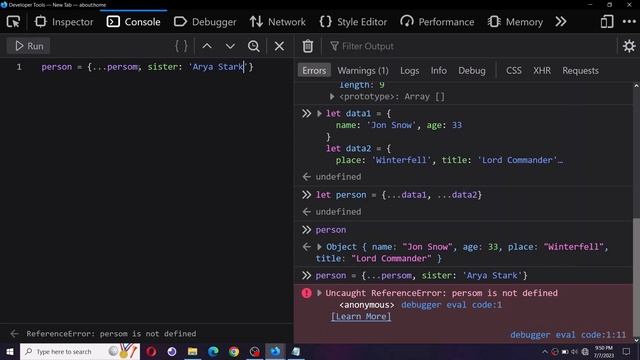Image resolution: width=640 pixels, height=360 pixels.
Task: Toggle the CSS filter
Action: [x=513, y=70]
